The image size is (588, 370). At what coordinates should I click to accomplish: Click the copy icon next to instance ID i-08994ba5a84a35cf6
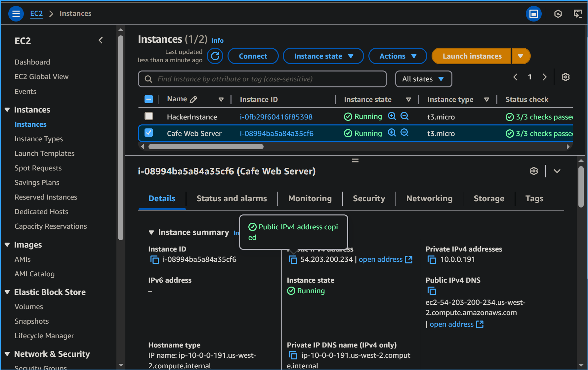154,259
